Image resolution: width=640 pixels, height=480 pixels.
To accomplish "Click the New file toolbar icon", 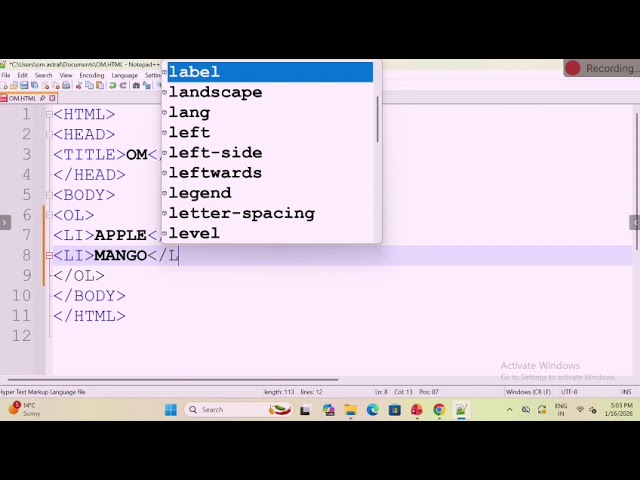I will coord(4,86).
